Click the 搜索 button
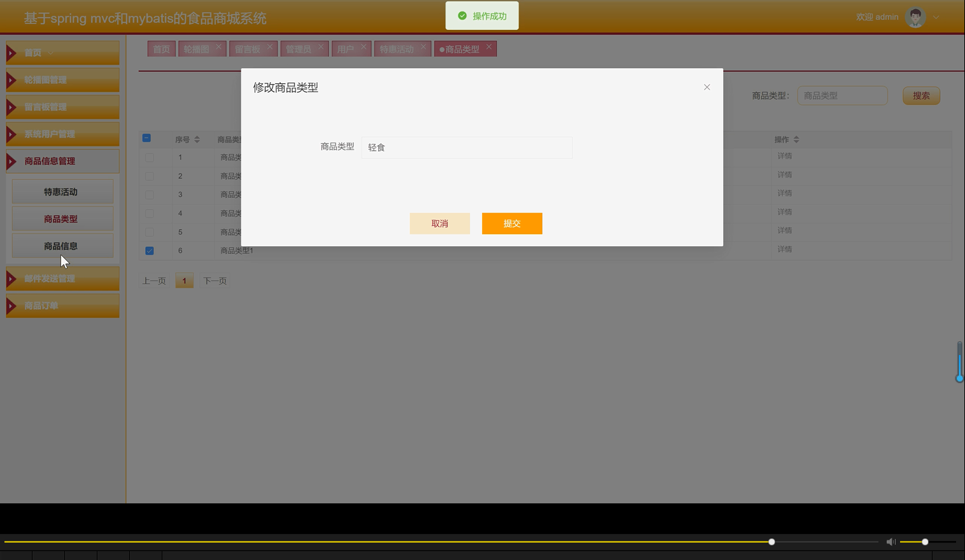Screen dimensions: 965x560 point(921,95)
